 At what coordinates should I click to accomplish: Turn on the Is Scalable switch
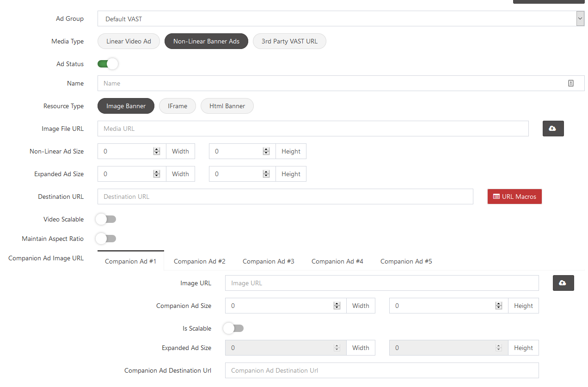[233, 328]
